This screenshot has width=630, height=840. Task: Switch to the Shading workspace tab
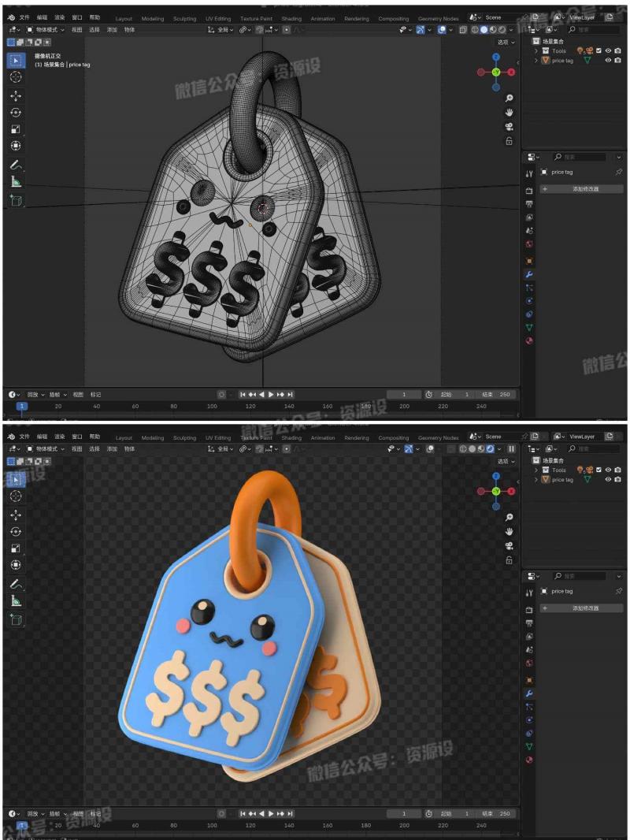click(x=291, y=18)
